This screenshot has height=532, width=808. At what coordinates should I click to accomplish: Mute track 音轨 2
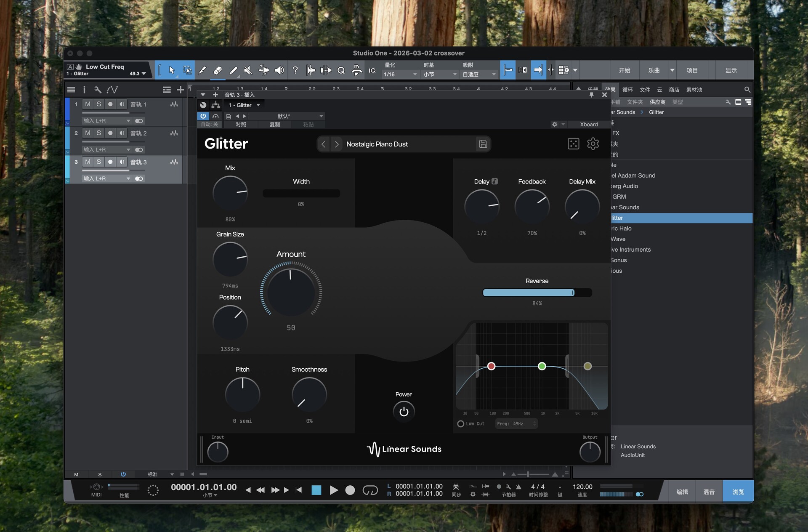[88, 133]
